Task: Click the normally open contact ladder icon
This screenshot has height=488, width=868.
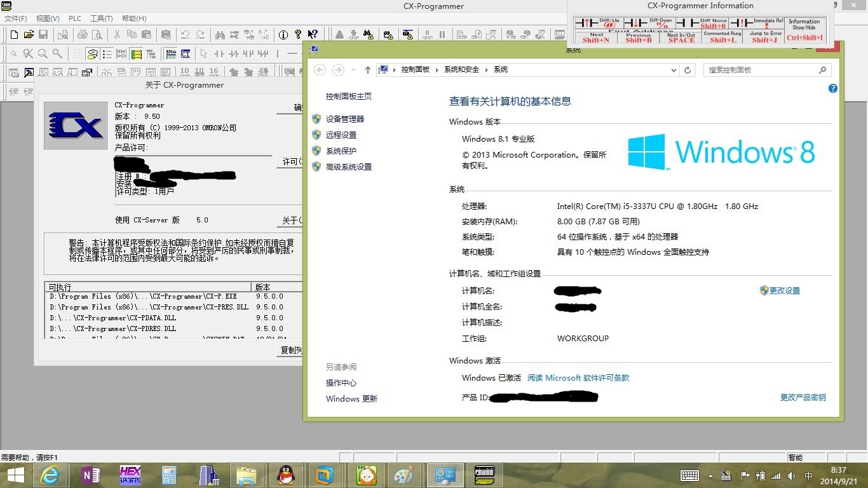Action: pyautogui.click(x=219, y=54)
